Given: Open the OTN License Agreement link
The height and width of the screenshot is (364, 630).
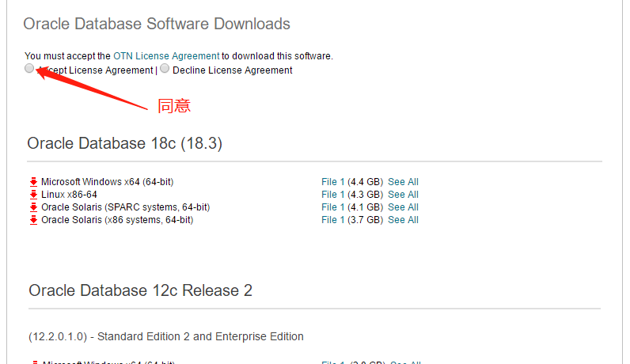Looking at the screenshot, I should coord(166,56).
